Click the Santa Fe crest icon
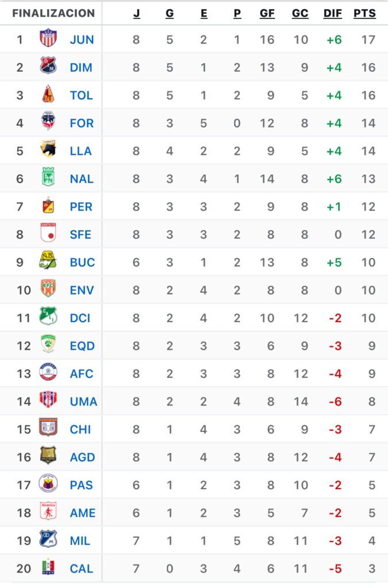The image size is (388, 588). click(x=48, y=234)
